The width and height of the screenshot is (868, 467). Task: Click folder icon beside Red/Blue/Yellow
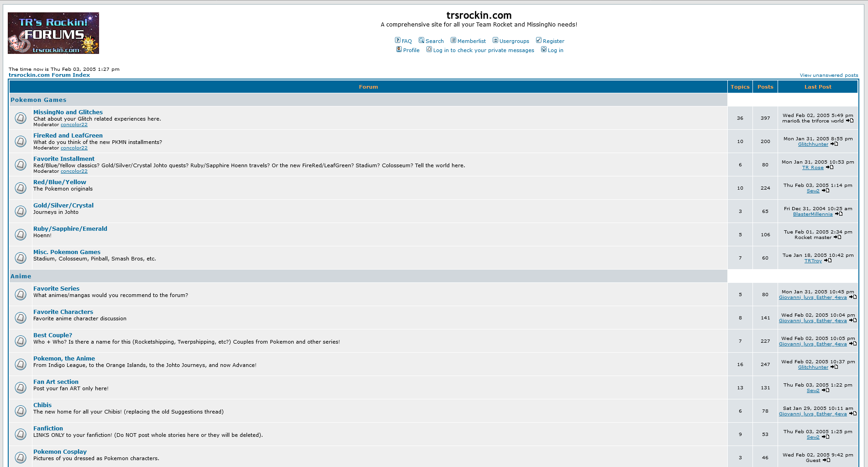21,188
